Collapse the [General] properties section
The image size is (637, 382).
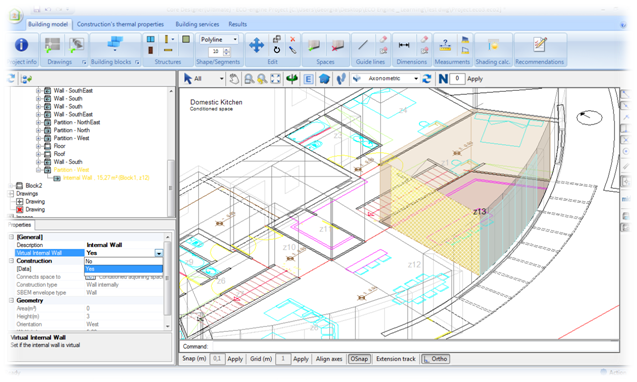(x=11, y=237)
